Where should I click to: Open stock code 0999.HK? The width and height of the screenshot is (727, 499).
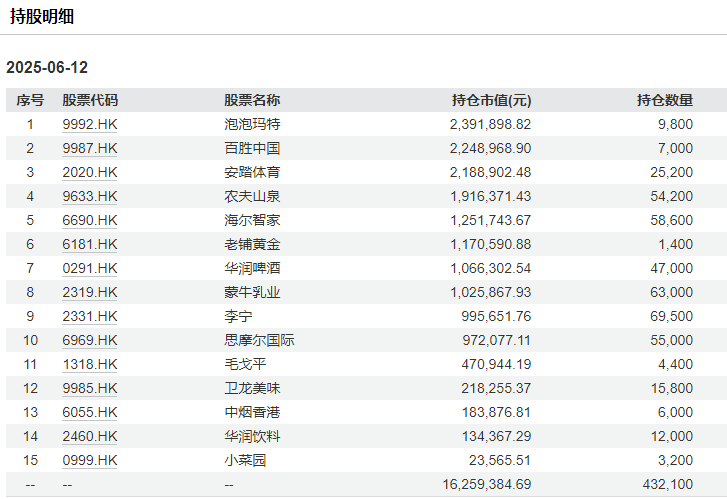click(x=89, y=460)
